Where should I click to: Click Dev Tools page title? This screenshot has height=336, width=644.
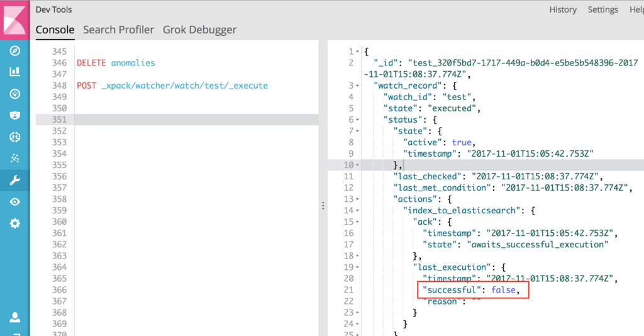(54, 9)
